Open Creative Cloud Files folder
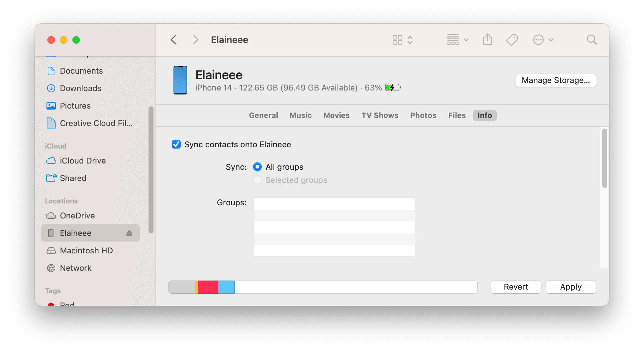 [x=90, y=123]
